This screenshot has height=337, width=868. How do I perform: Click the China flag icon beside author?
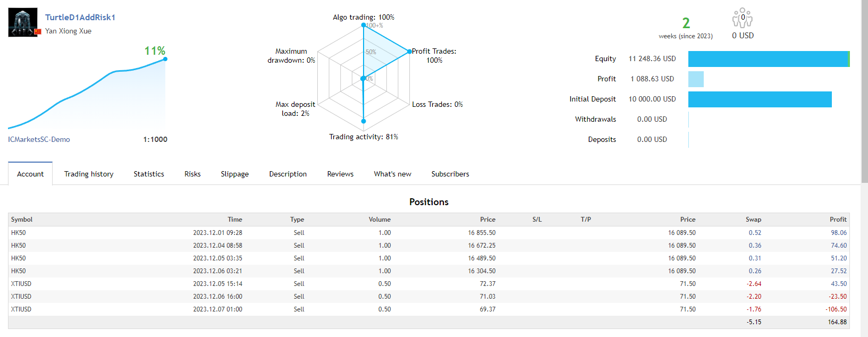(38, 32)
